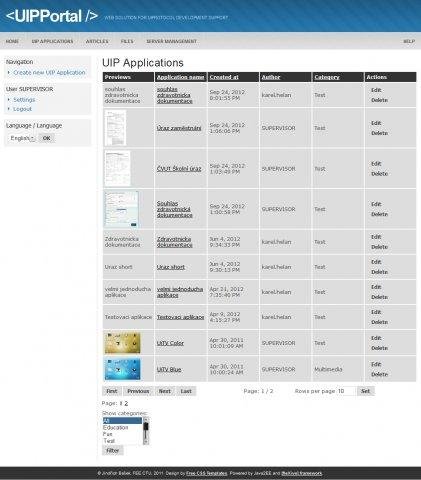Click the Úraz zaměstnání preview thumbnail

(x=115, y=128)
